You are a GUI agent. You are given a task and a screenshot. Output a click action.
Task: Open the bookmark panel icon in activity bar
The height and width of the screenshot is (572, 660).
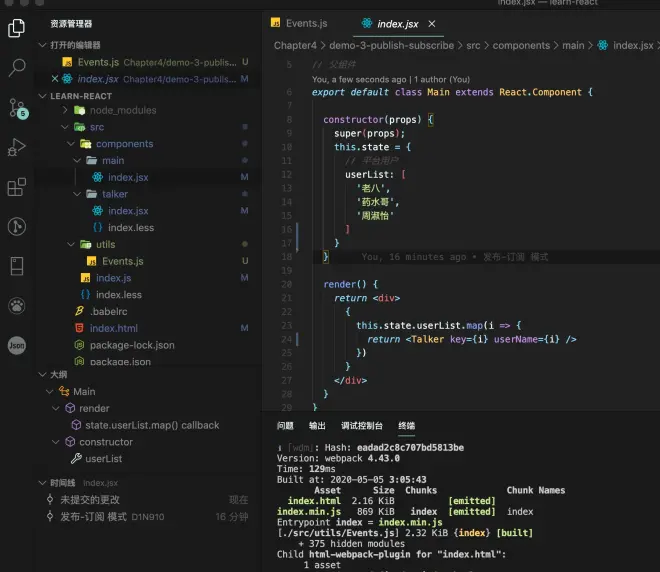tap(16, 266)
